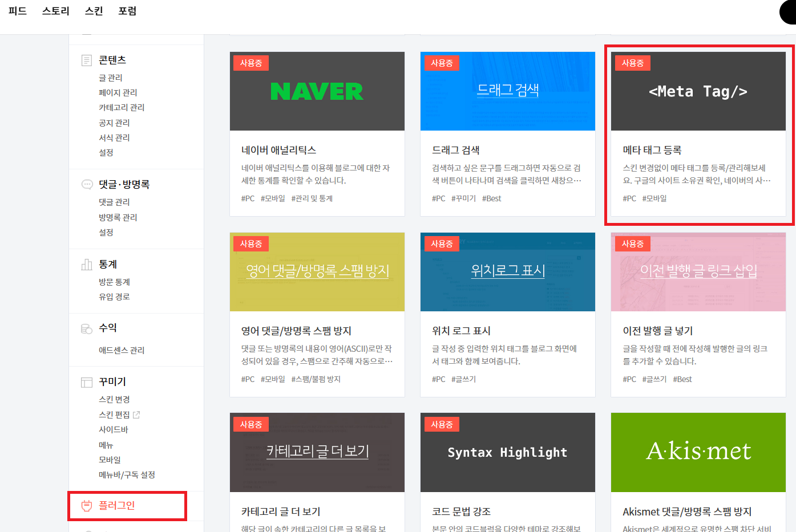Click the black profile avatar at top right

[788, 12]
